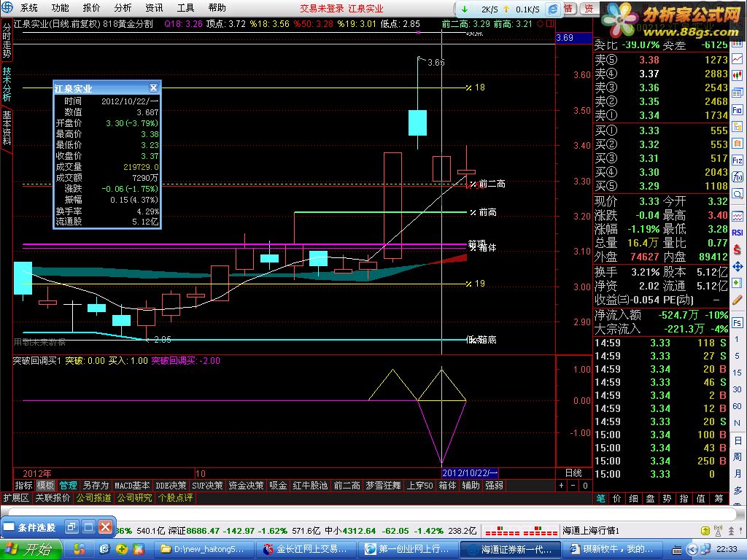
Task: Switch to the 筹 tab in quote panel
Action: (719, 499)
